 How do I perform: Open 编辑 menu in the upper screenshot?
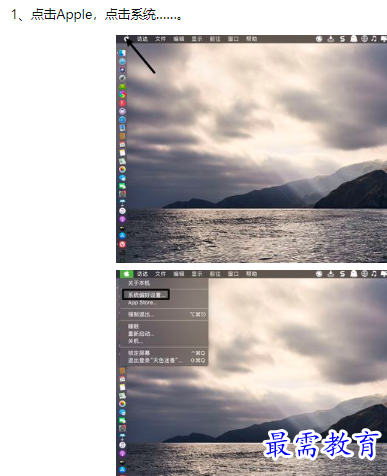[x=179, y=39]
